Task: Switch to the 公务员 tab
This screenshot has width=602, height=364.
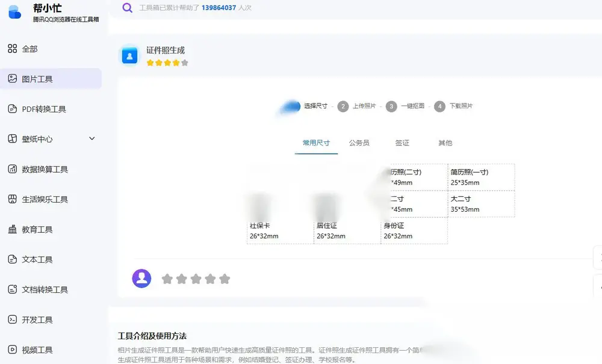Action: (x=359, y=143)
